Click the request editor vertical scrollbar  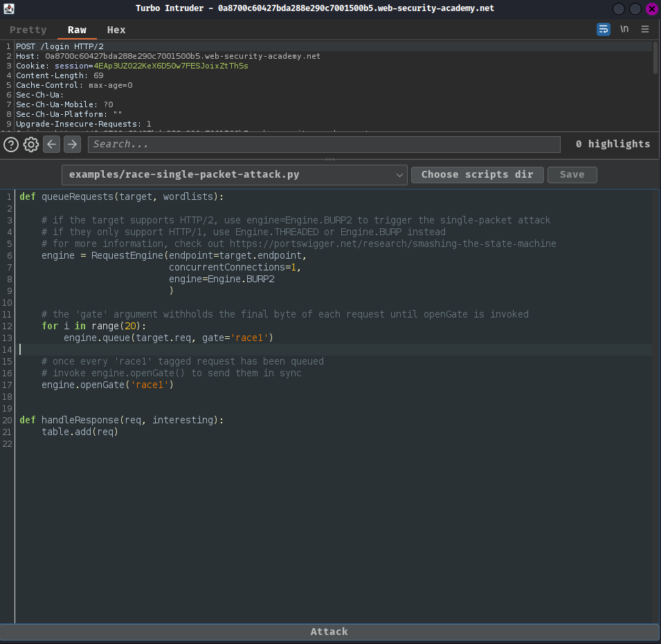[x=655, y=57]
